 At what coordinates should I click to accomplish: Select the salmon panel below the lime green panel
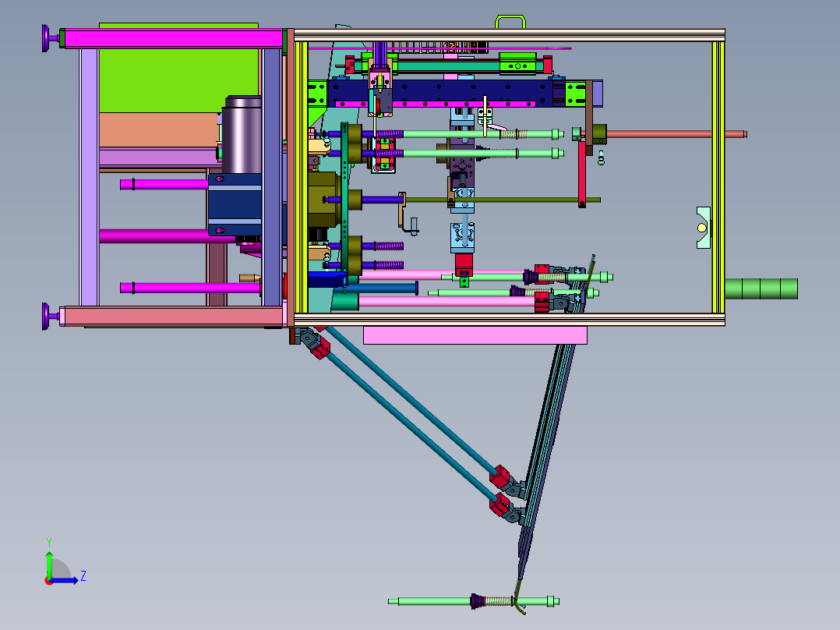[x=160, y=129]
